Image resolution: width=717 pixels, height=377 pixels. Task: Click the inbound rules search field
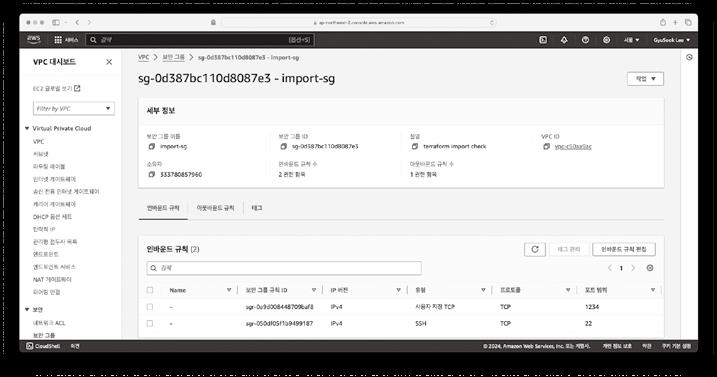284,268
